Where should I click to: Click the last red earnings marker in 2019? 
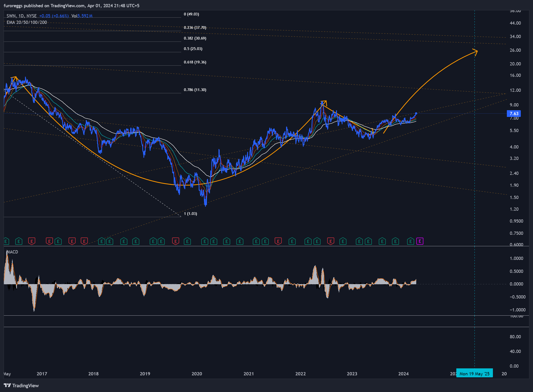[x=176, y=241]
